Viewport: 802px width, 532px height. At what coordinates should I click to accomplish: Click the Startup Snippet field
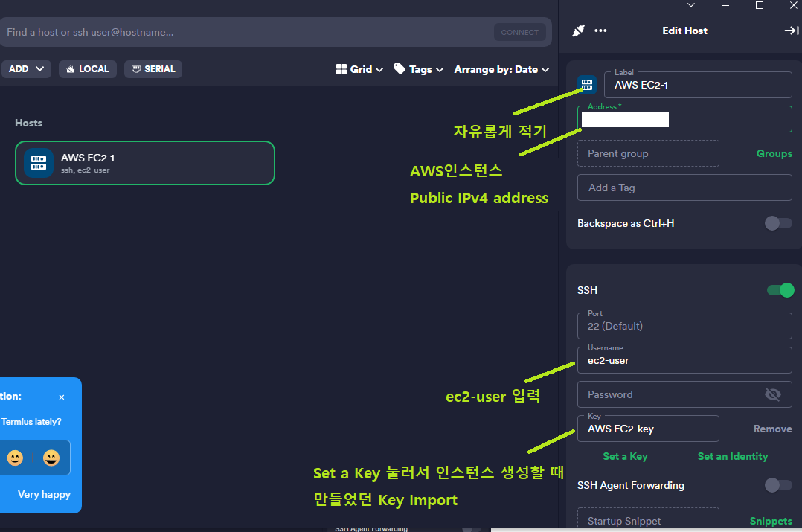pyautogui.click(x=648, y=519)
